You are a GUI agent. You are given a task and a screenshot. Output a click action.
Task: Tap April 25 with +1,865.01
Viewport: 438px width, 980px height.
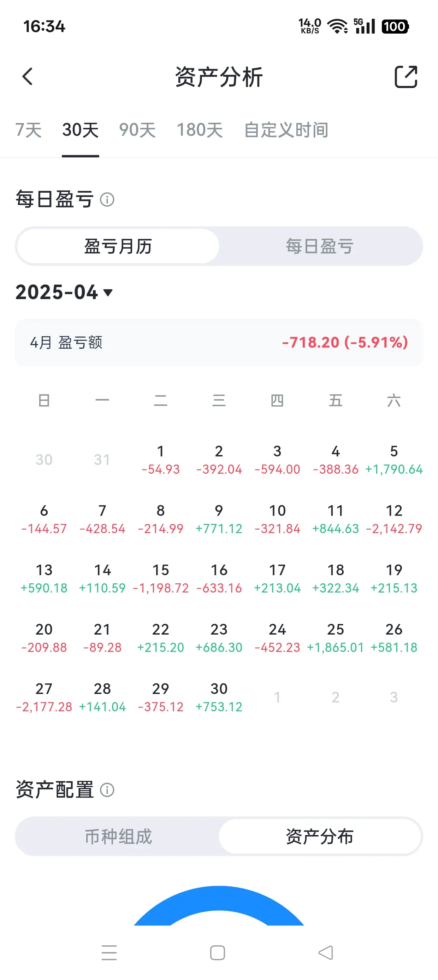(335, 638)
